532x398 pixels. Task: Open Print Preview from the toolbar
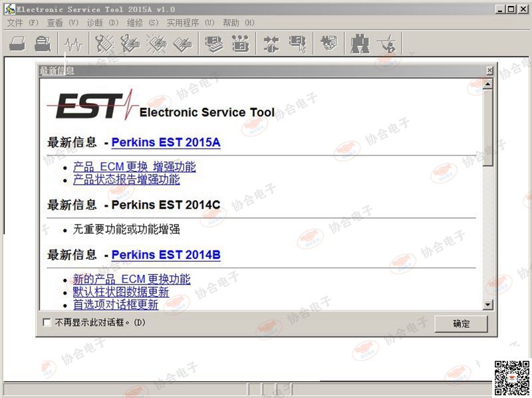pyautogui.click(x=43, y=43)
